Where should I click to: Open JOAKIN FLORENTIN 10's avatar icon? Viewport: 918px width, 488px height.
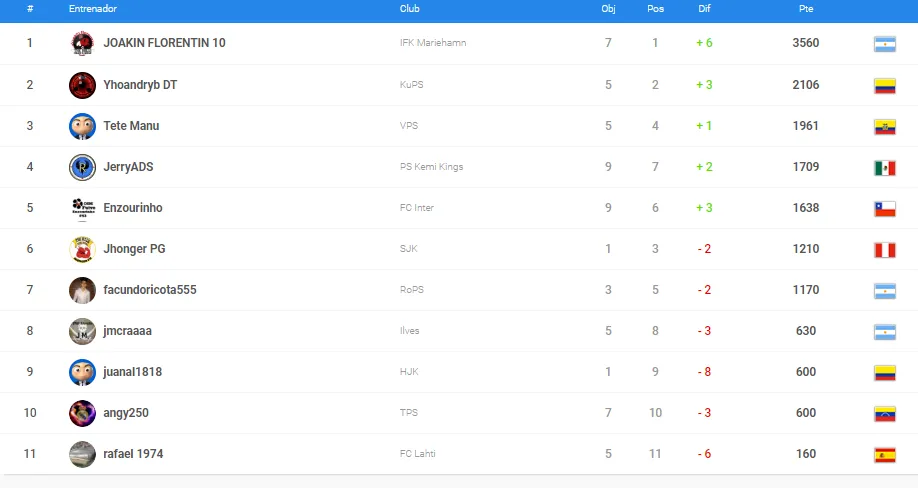click(x=82, y=43)
